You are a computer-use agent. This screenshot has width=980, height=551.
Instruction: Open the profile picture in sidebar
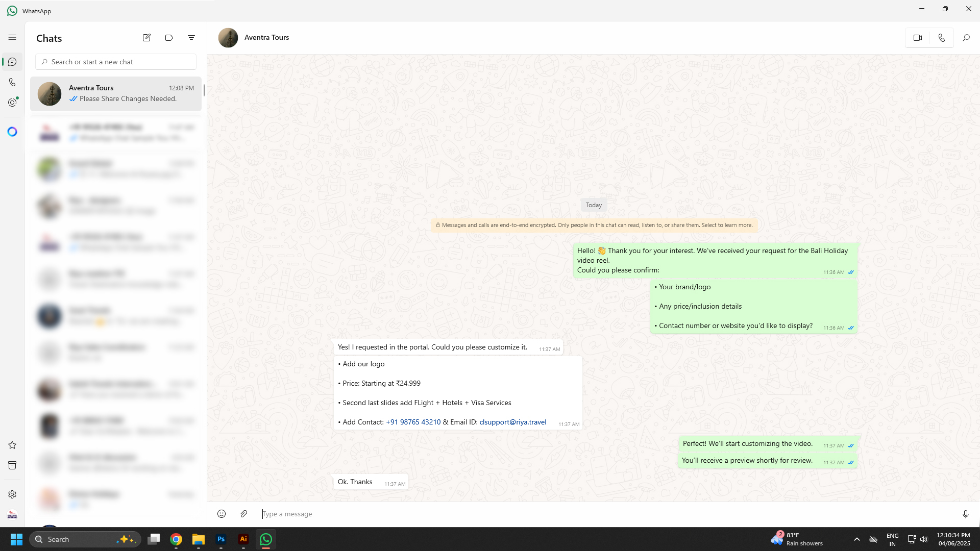(x=12, y=515)
